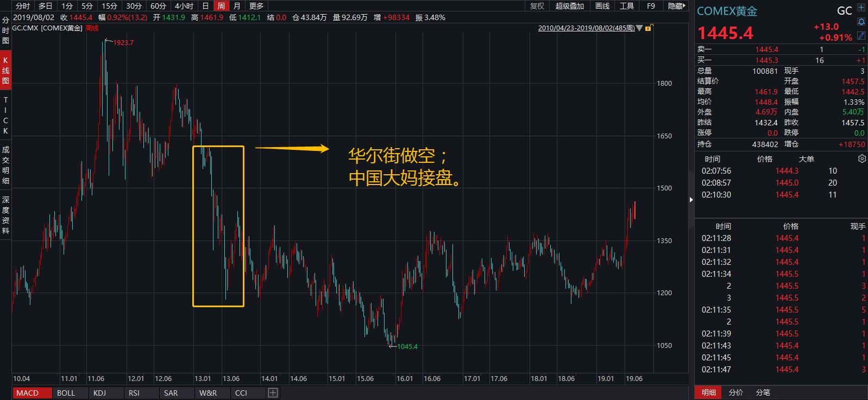
Task: Open the TICK side tab
Action: (x=5, y=116)
